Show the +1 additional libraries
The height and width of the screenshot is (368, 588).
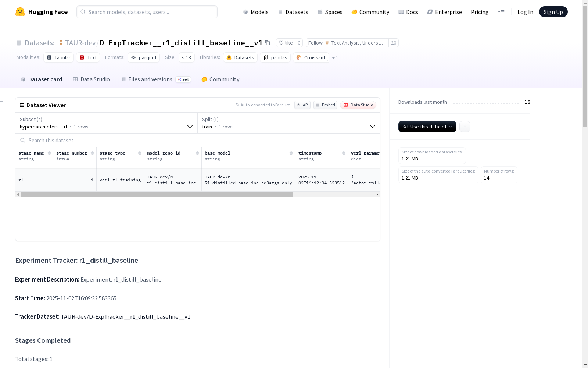[x=335, y=57]
